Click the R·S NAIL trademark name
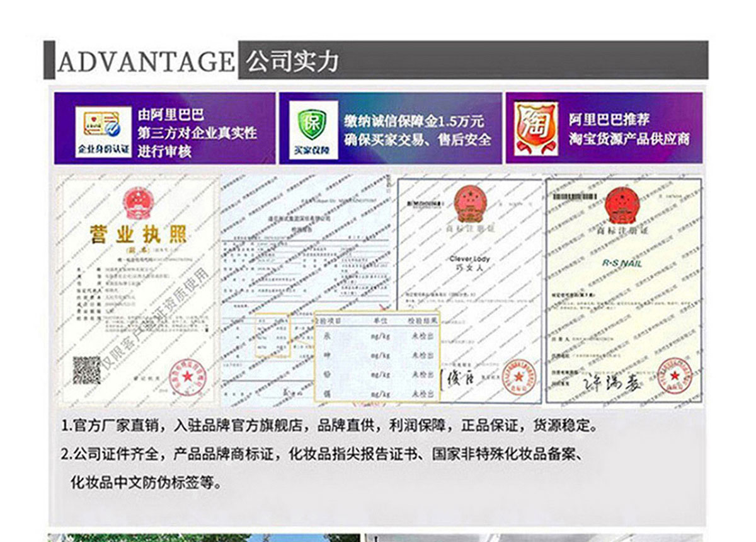Viewport: 756px width, 542px height. (623, 263)
